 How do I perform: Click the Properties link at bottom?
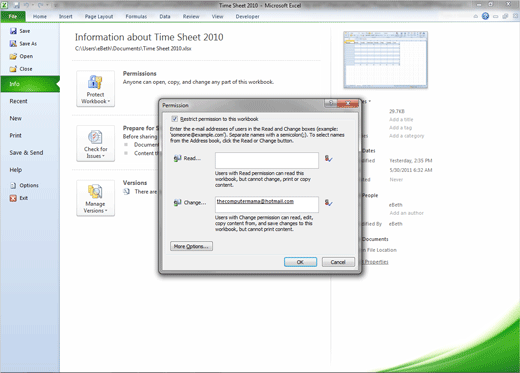pos(376,262)
